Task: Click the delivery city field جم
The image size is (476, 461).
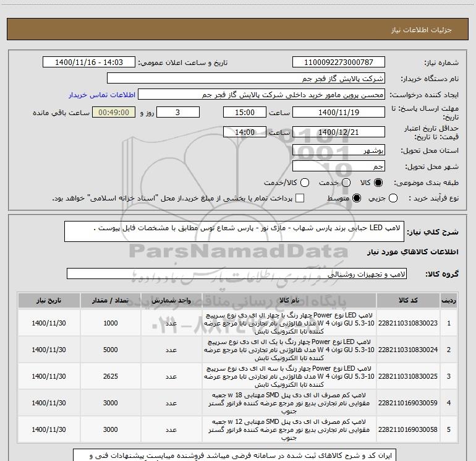Action: pos(339,166)
